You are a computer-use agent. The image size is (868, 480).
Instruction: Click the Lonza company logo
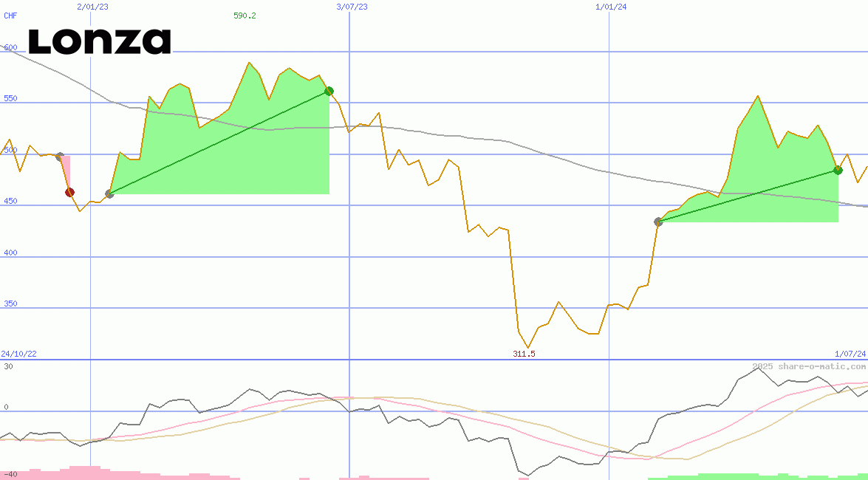[x=100, y=42]
